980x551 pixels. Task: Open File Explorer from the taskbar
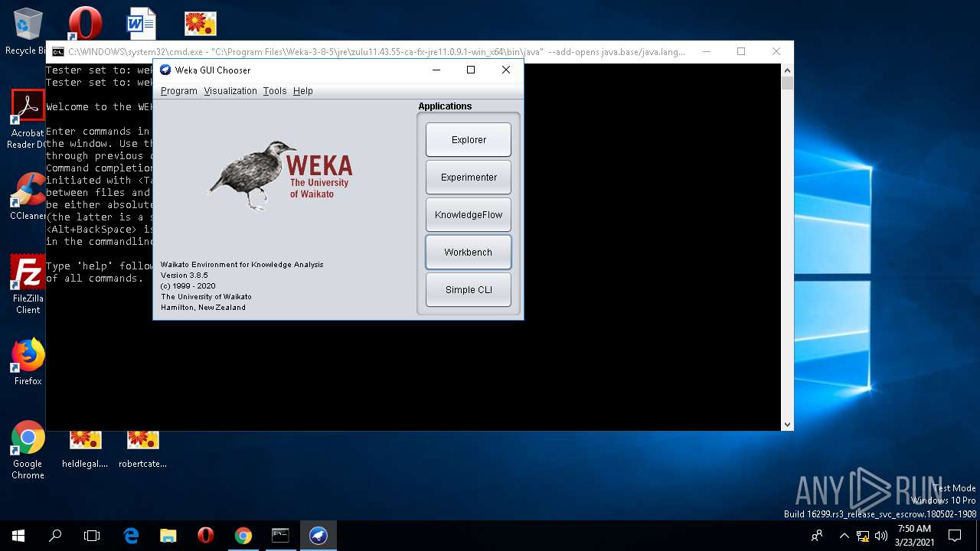pyautogui.click(x=168, y=536)
